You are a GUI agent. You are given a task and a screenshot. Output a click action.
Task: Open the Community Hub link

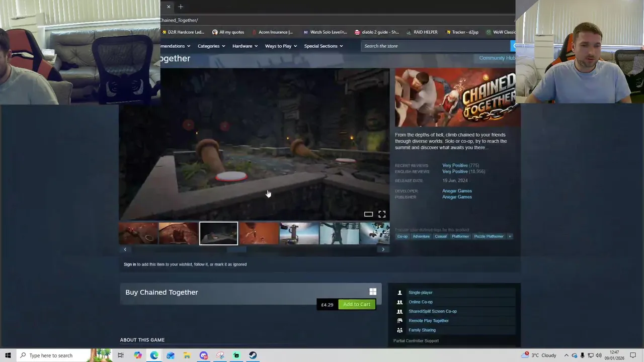[497, 58]
